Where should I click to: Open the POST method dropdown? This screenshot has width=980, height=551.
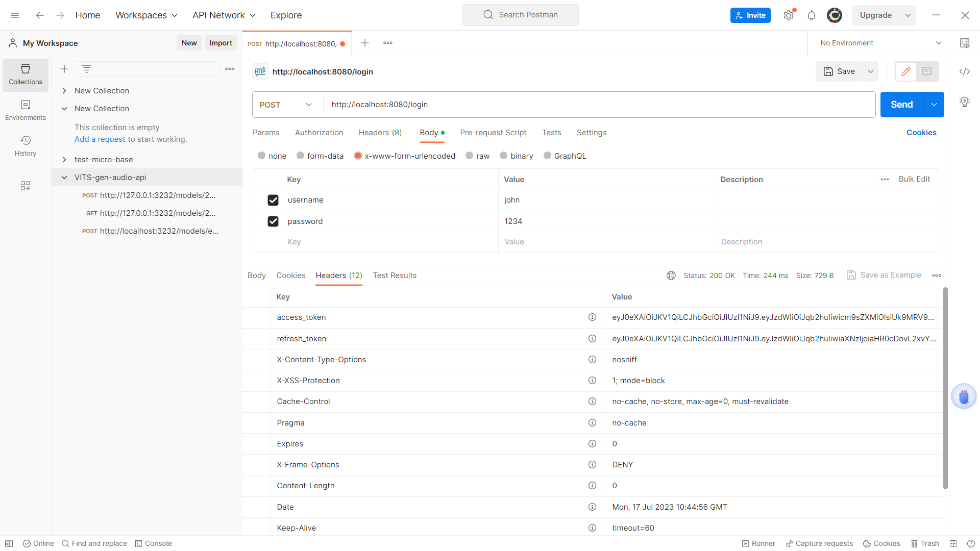(286, 105)
